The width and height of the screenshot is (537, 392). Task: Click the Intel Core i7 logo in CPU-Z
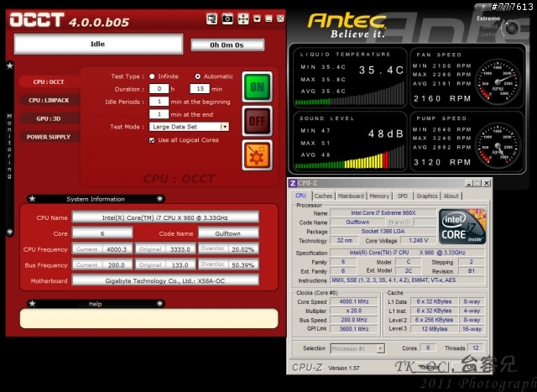pyautogui.click(x=462, y=226)
